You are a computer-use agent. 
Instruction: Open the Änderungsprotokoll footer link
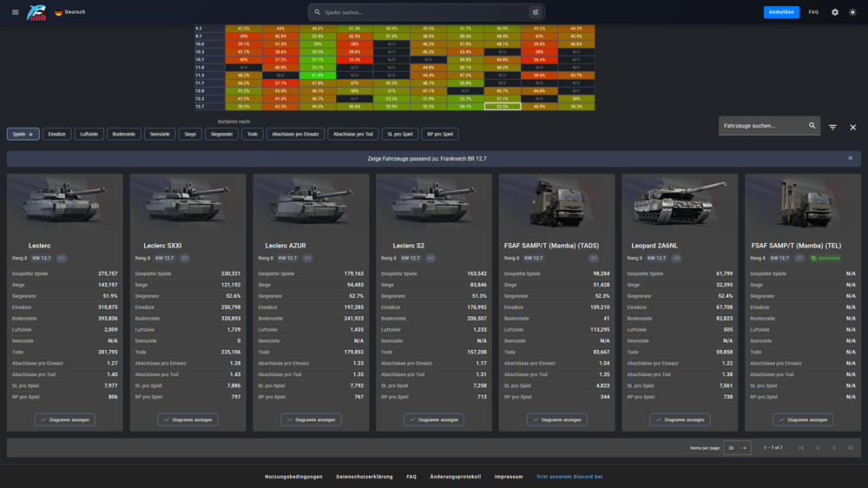point(456,477)
